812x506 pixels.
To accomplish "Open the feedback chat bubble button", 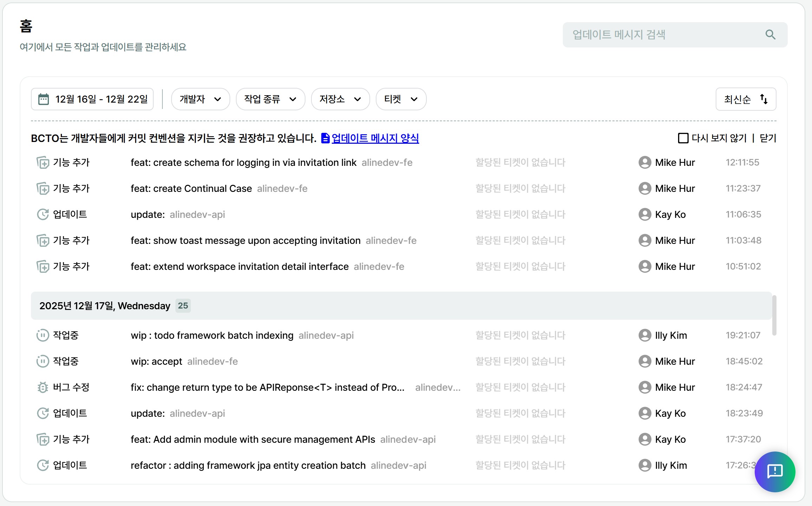I will [774, 471].
